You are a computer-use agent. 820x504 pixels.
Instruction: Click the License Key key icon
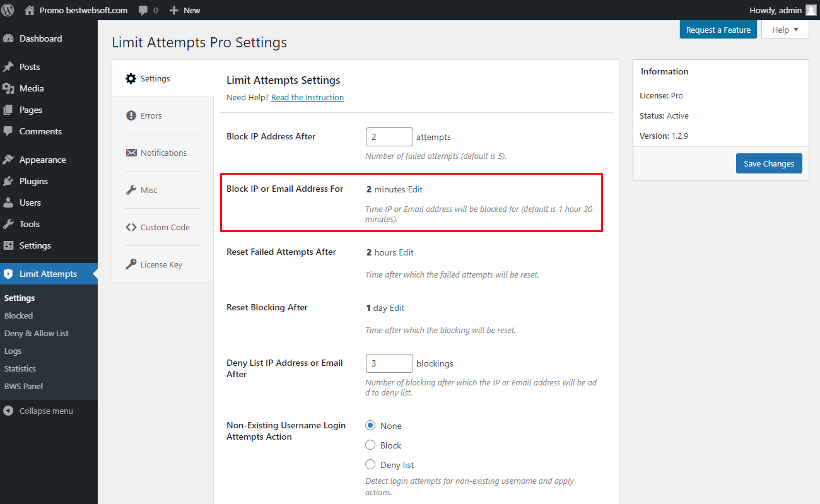point(131,264)
